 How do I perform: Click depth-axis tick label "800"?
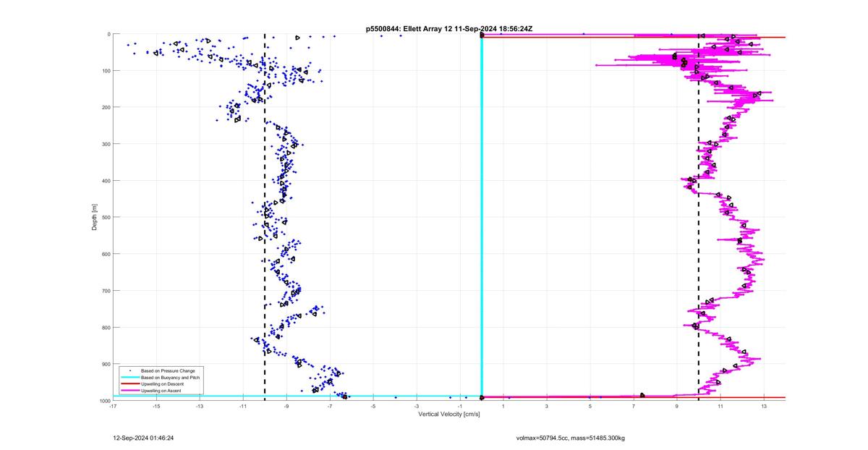pos(106,327)
